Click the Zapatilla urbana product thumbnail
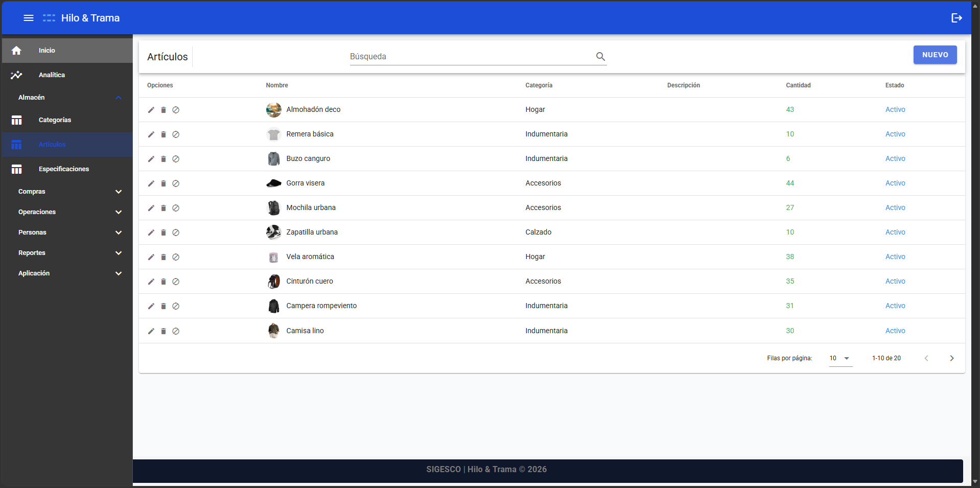The height and width of the screenshot is (488, 980). [274, 233]
